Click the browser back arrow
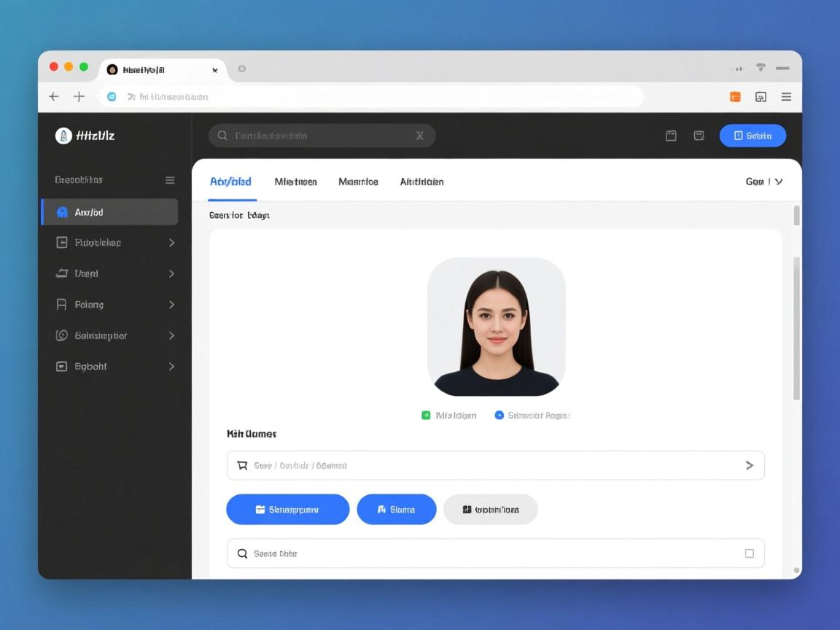This screenshot has height=630, width=840. pos(54,96)
